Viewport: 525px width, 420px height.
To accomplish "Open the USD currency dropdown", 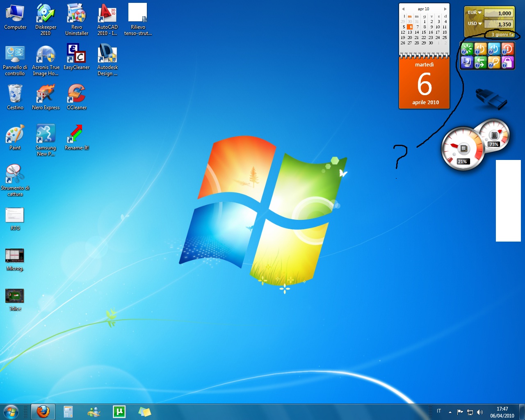I will [x=475, y=24].
